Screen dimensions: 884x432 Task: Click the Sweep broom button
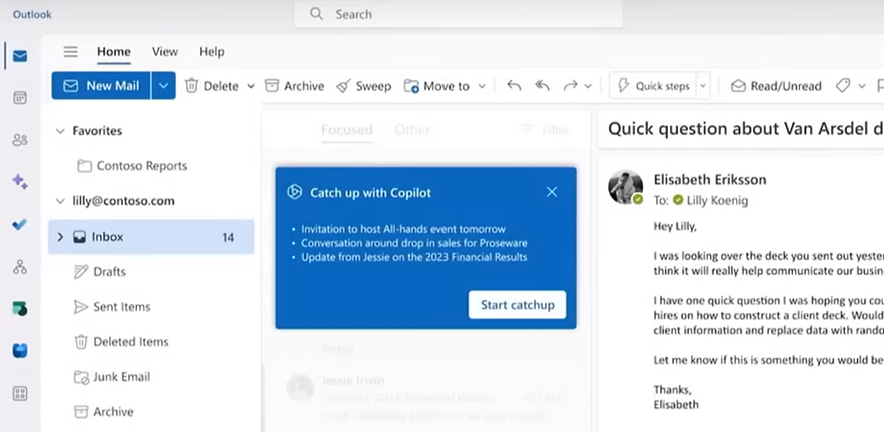pyautogui.click(x=364, y=86)
